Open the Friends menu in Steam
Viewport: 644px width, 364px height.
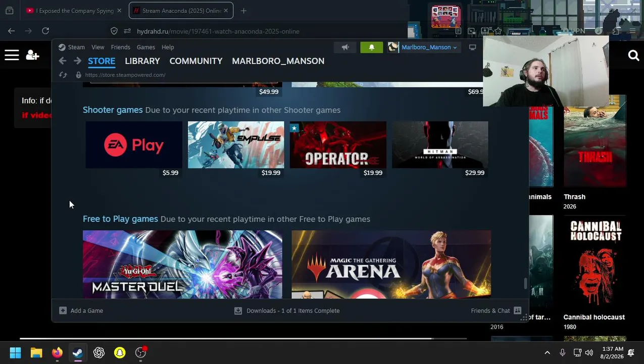click(120, 47)
